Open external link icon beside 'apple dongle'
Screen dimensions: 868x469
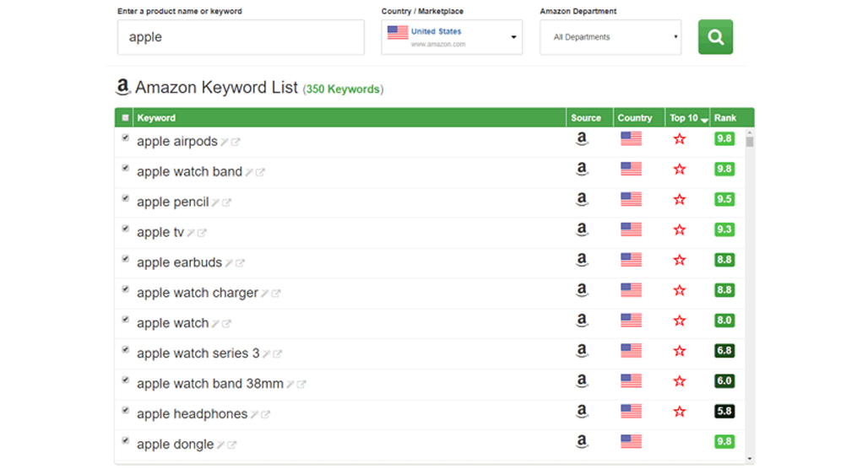(232, 445)
